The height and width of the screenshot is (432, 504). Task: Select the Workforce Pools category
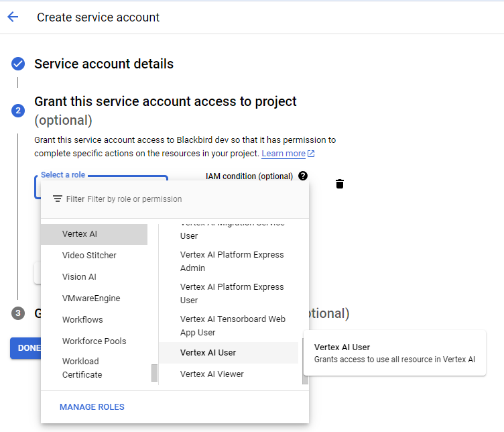94,341
